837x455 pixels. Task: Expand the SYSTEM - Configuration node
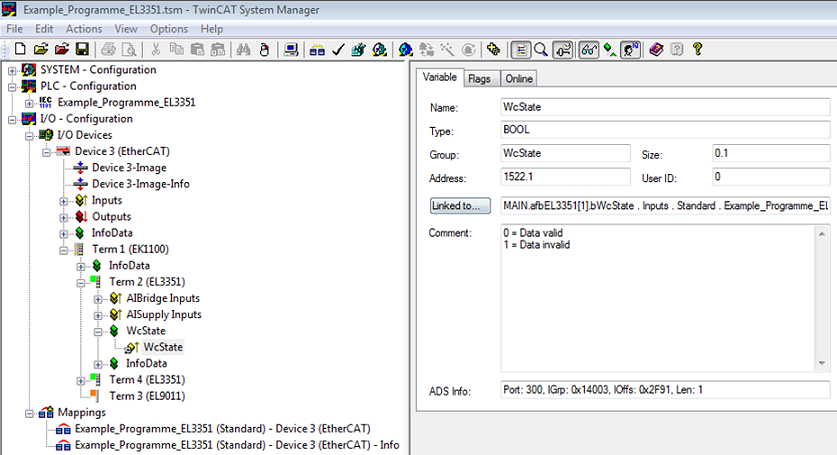tap(12, 70)
